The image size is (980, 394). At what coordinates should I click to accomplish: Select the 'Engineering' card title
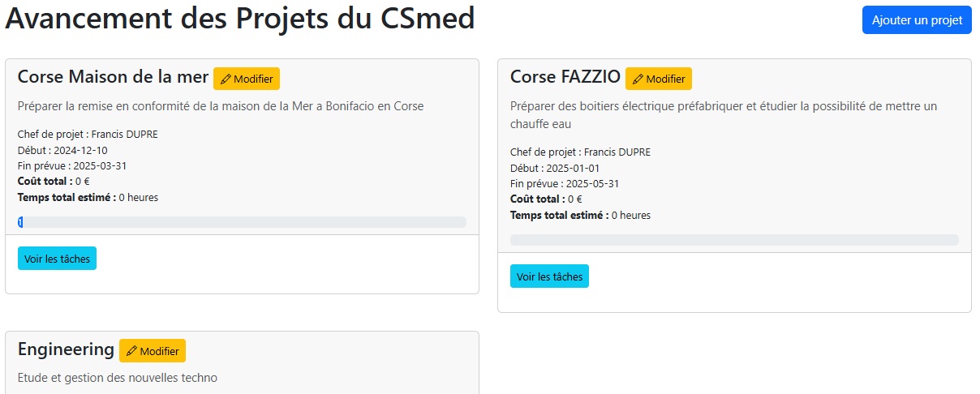(66, 349)
